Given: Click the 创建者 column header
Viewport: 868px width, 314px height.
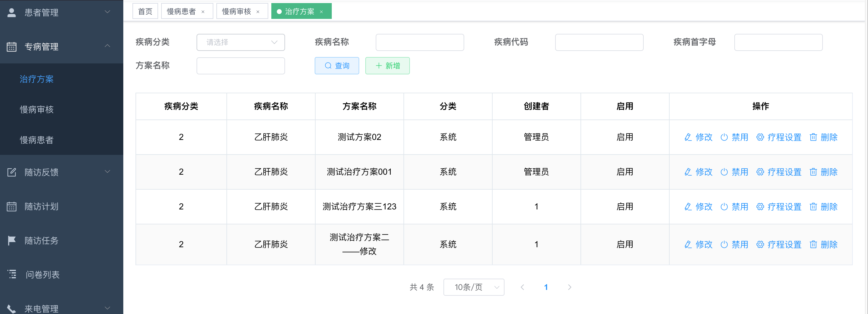Looking at the screenshot, I should coord(537,106).
